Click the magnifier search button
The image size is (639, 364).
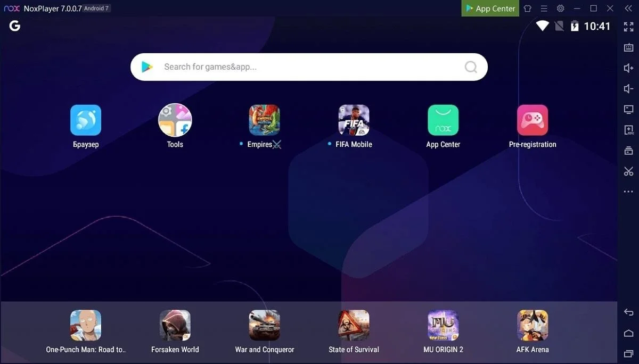[x=471, y=67]
